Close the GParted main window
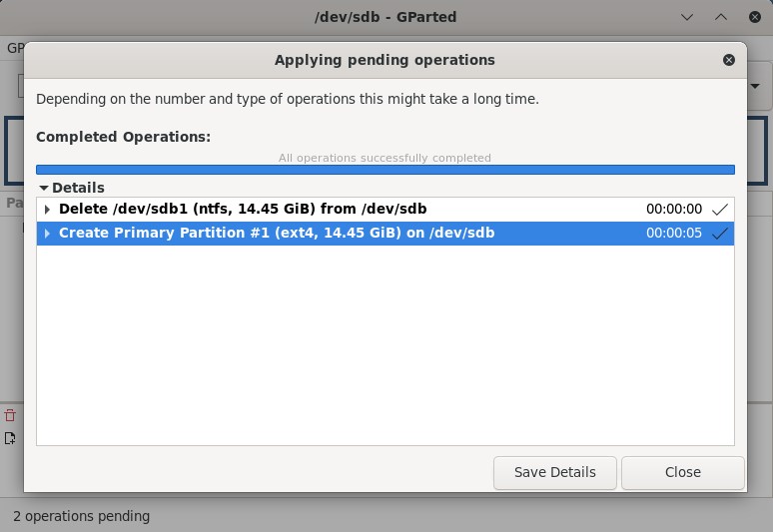 (753, 17)
